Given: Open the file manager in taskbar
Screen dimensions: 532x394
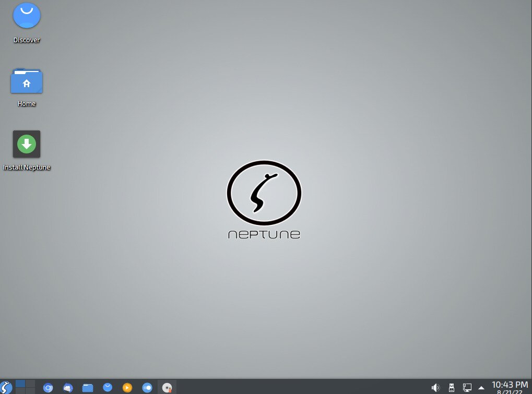Looking at the screenshot, I should (88, 387).
